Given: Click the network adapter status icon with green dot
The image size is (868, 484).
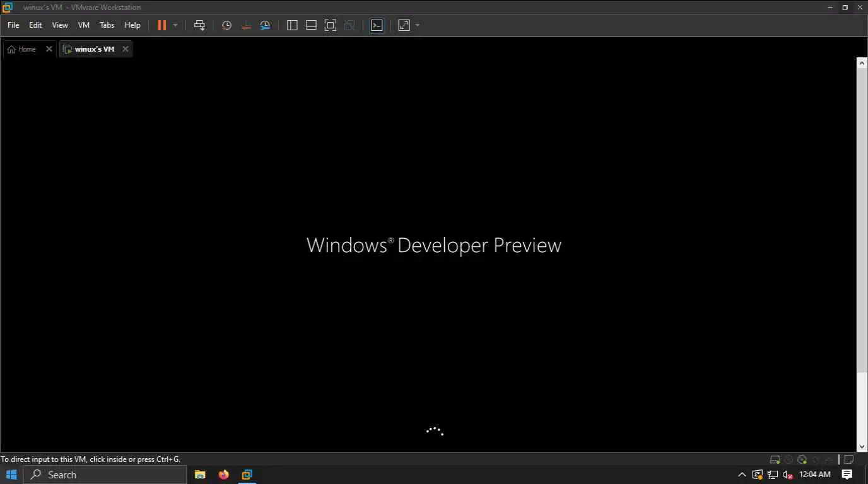Looking at the screenshot, I should [x=802, y=459].
